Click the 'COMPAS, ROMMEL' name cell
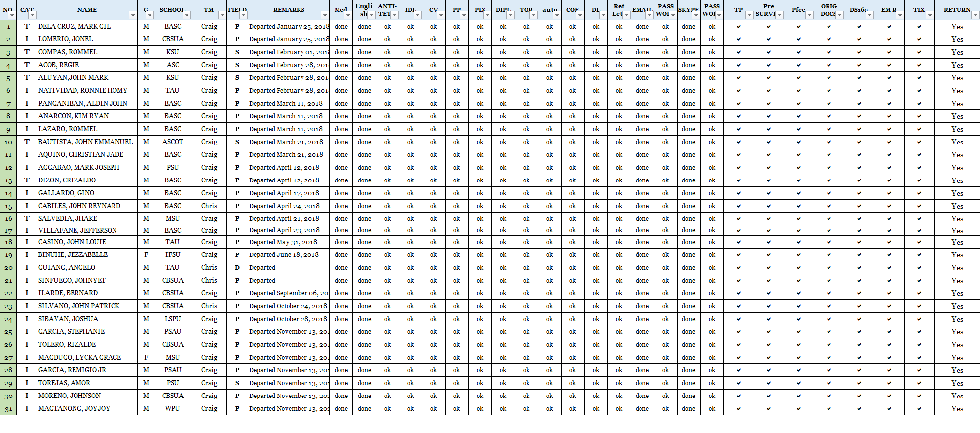 click(x=87, y=52)
